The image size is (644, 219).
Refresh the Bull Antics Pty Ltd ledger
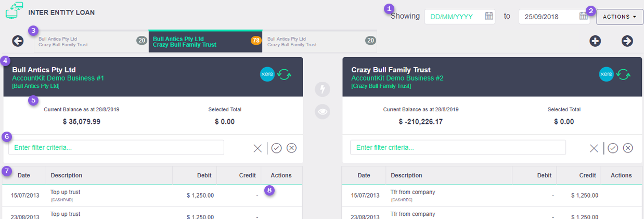click(284, 74)
